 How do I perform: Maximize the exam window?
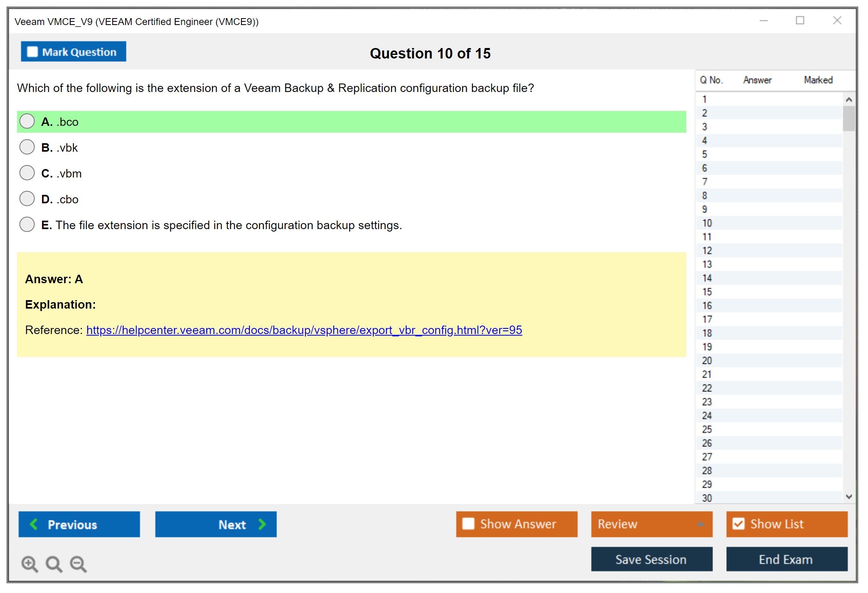[x=800, y=21]
